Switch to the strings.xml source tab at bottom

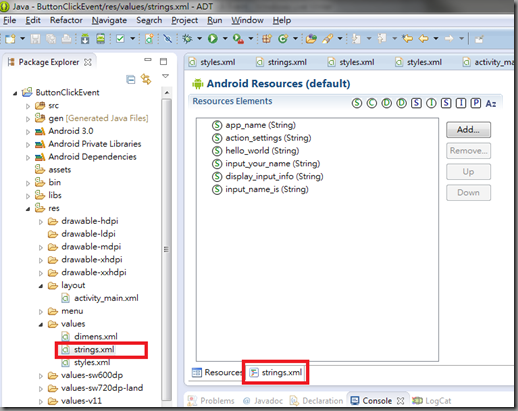(x=276, y=372)
